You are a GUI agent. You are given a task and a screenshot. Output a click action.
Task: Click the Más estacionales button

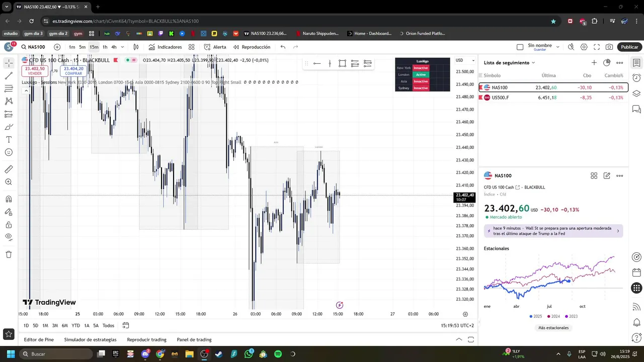click(x=553, y=328)
